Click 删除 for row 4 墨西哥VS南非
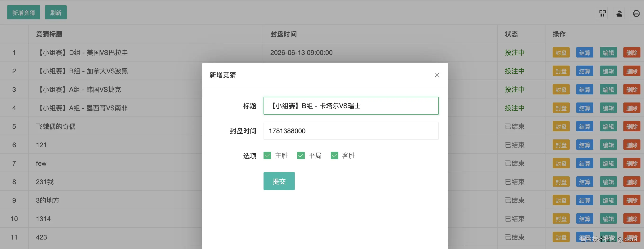 (632, 108)
